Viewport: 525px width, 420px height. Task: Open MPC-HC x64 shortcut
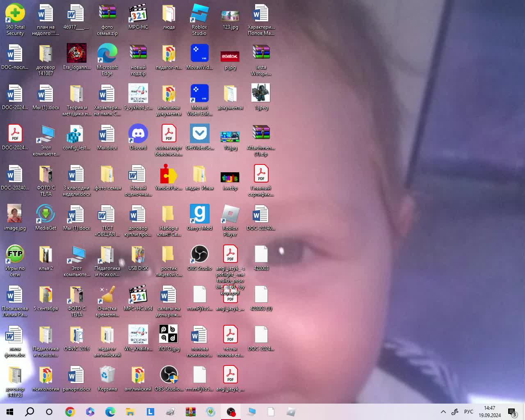click(138, 298)
